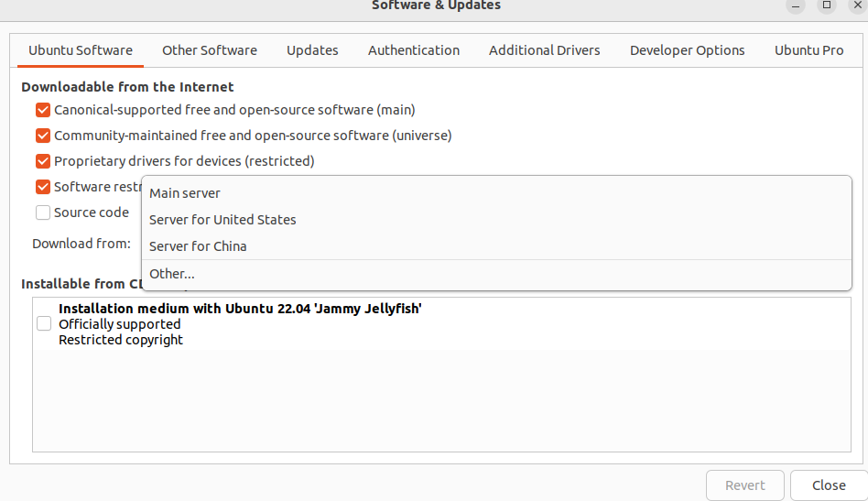
Task: Enable the Source code checkbox
Action: pos(43,212)
